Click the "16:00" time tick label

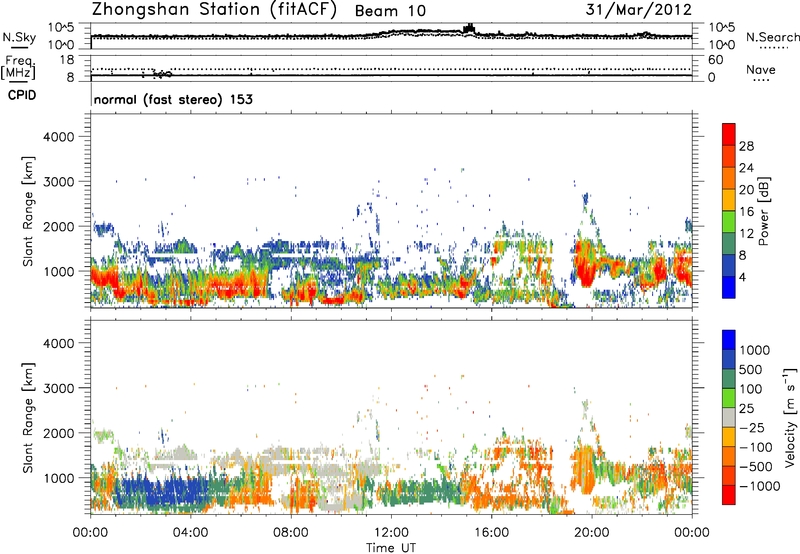491,533
